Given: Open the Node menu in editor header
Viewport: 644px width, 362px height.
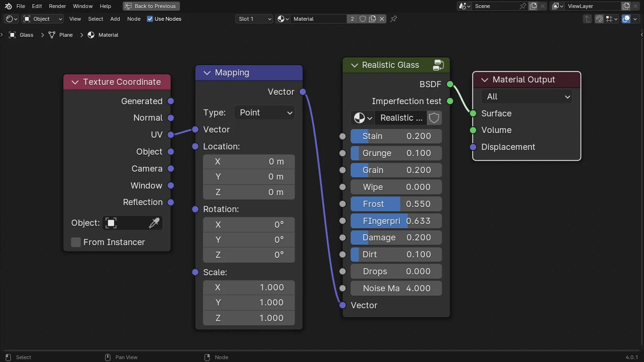Looking at the screenshot, I should [x=134, y=19].
